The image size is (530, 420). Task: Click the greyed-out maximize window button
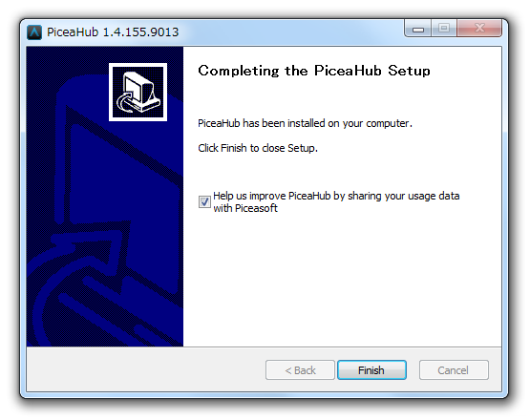pos(444,29)
